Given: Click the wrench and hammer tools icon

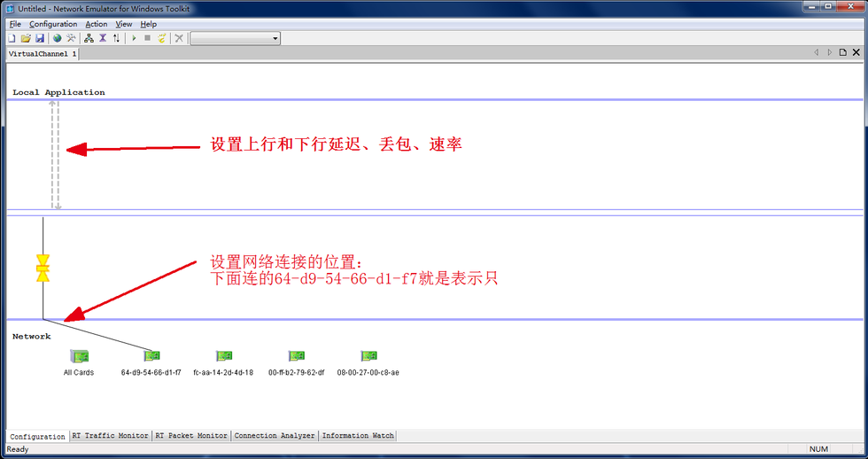Looking at the screenshot, I should coord(72,38).
